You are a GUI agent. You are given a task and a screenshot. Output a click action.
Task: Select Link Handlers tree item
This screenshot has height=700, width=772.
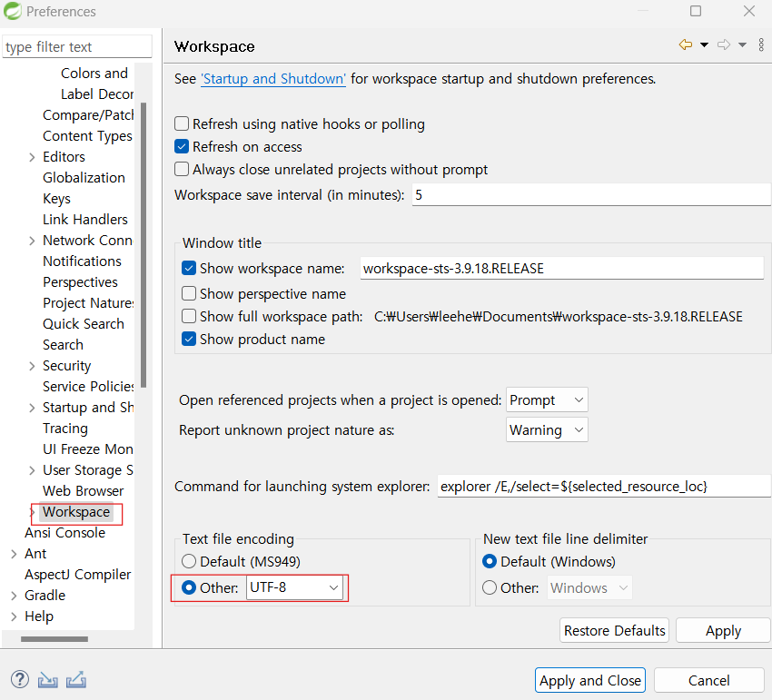[85, 219]
